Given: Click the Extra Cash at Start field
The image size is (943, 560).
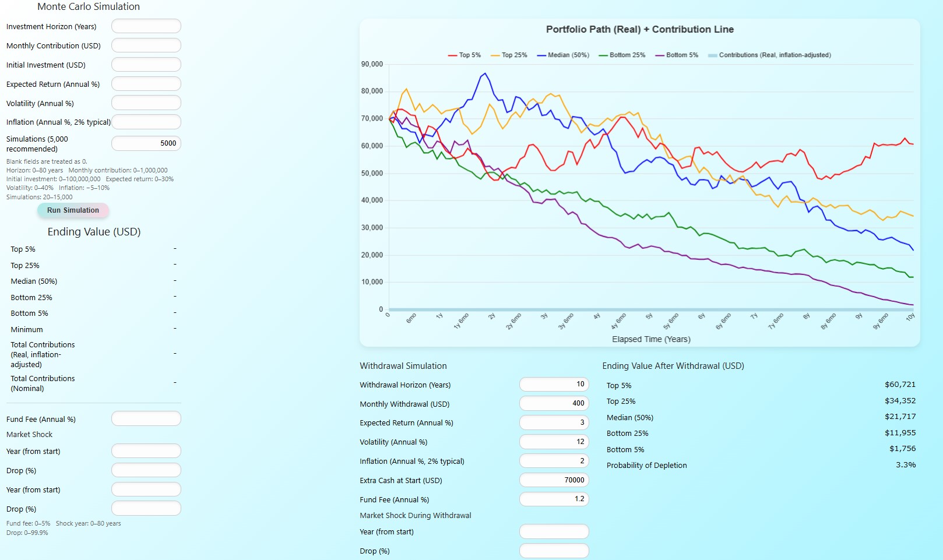Looking at the screenshot, I should coord(554,480).
